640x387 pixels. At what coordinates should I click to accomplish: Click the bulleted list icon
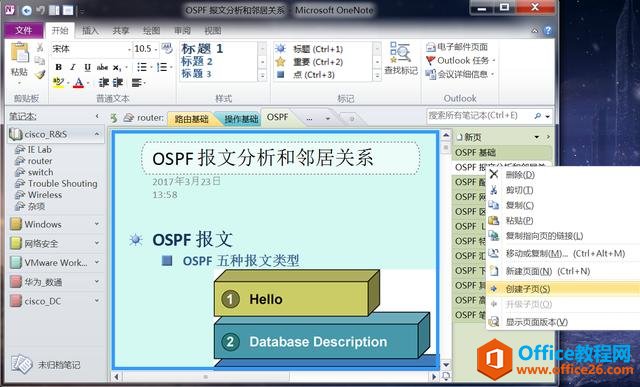click(142, 67)
